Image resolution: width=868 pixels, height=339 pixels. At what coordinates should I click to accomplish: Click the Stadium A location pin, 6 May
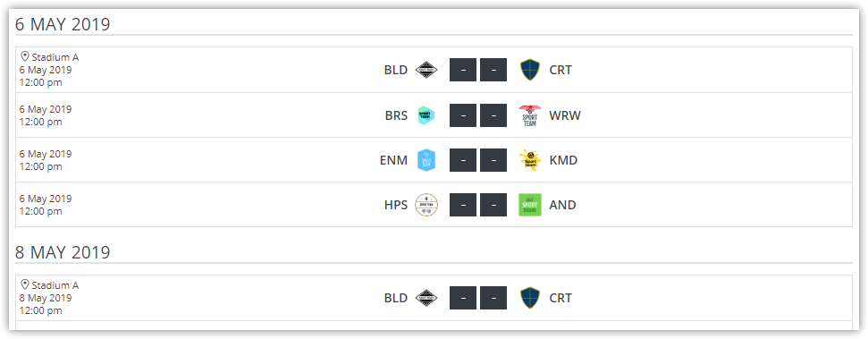(x=24, y=56)
